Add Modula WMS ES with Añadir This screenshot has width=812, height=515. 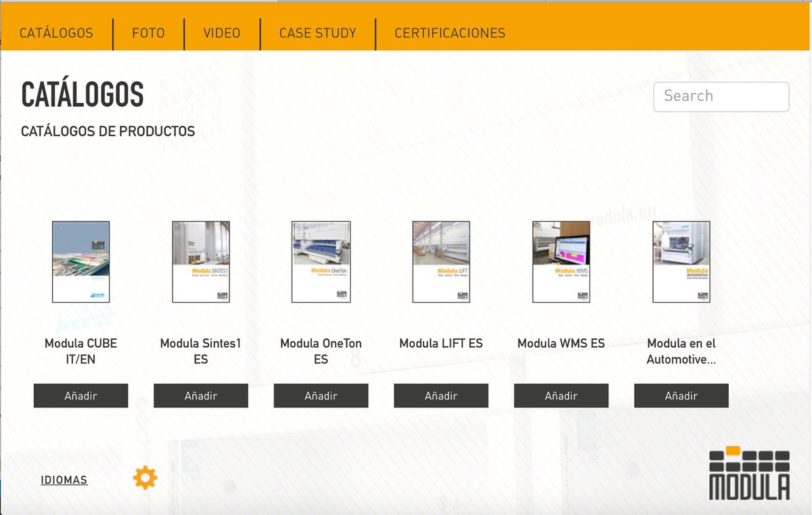coord(562,396)
